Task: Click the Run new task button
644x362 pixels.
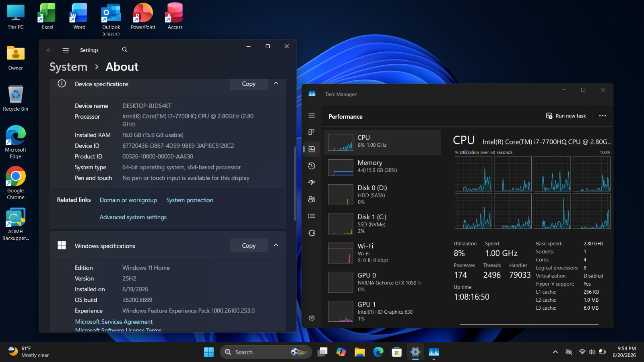Action: click(566, 116)
